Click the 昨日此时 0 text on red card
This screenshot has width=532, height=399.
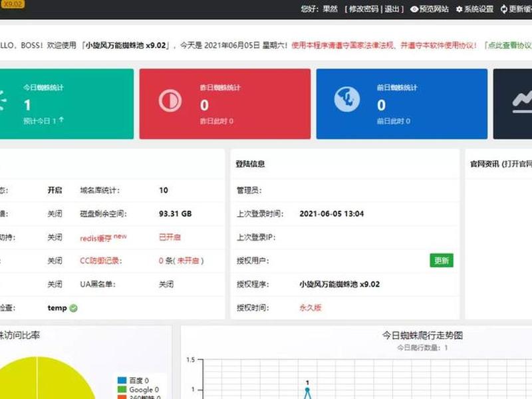click(x=217, y=121)
